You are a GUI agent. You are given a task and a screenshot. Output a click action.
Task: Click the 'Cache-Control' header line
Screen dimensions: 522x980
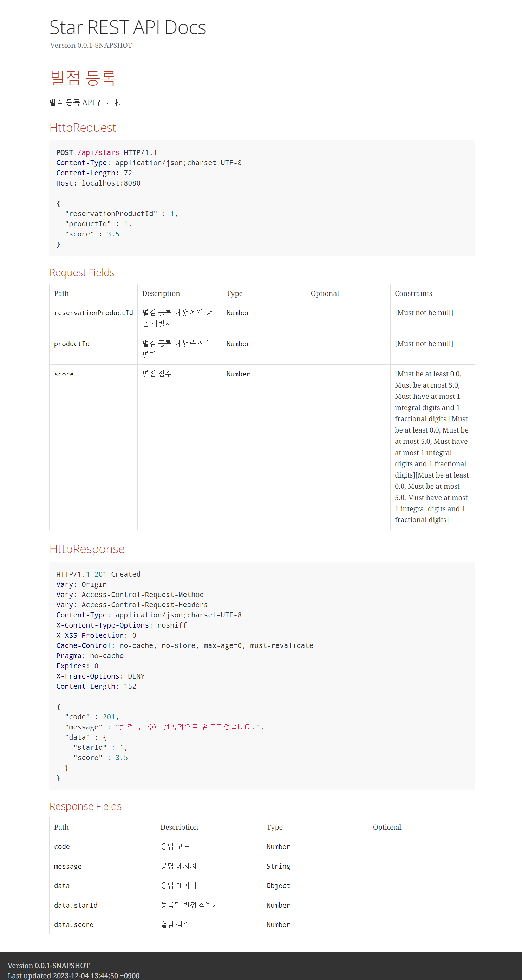point(185,645)
